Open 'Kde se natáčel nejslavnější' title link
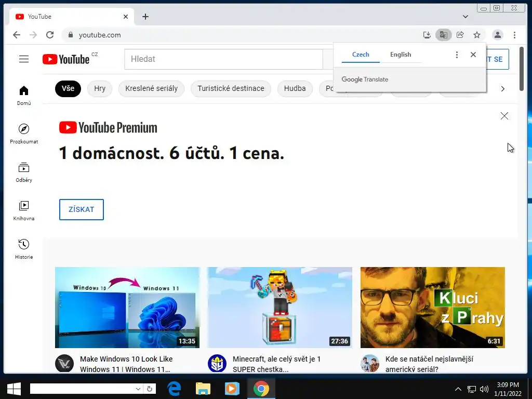This screenshot has height=399, width=532. pos(429,364)
